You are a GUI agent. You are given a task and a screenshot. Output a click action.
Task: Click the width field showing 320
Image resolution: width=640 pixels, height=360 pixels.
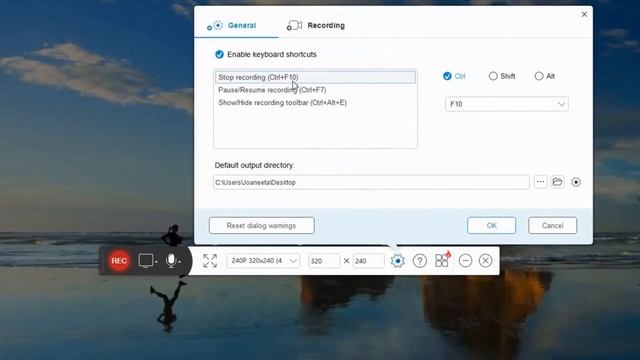324,260
